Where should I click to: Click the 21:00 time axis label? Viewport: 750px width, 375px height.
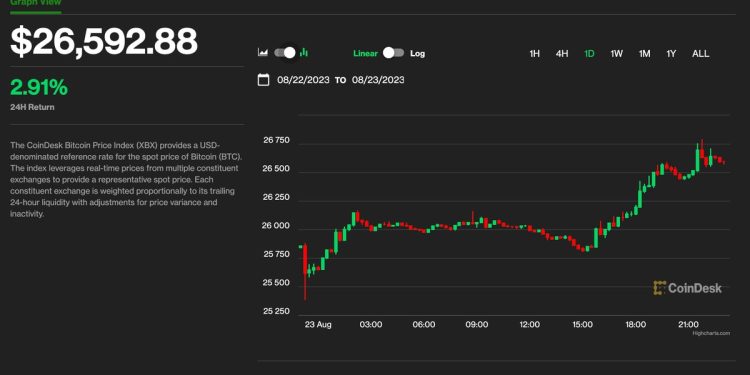click(x=688, y=324)
